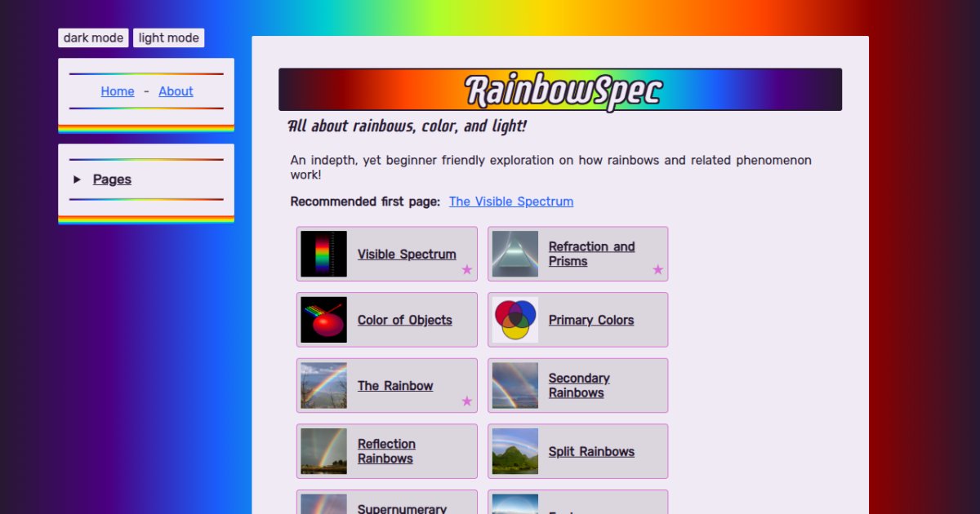
Task: Click the RainbowSpec rainbow banner logo
Action: pyautogui.click(x=560, y=90)
